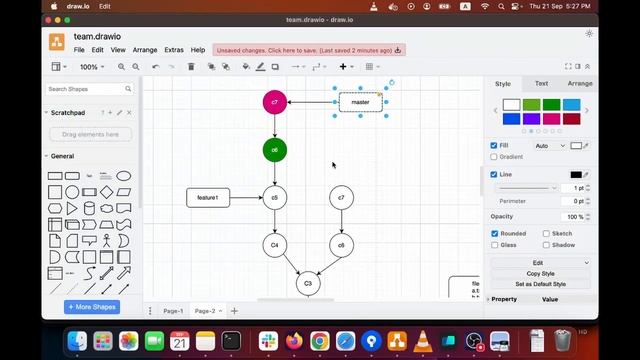Screen dimensions: 640x360
Task: Toggle shadow toolbar icon
Action: (x=275, y=67)
